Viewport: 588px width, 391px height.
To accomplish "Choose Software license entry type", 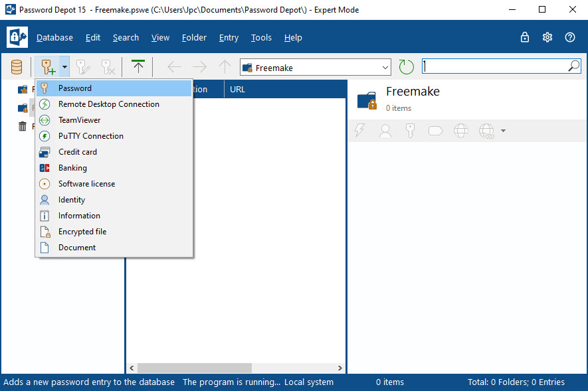I will click(x=114, y=183).
